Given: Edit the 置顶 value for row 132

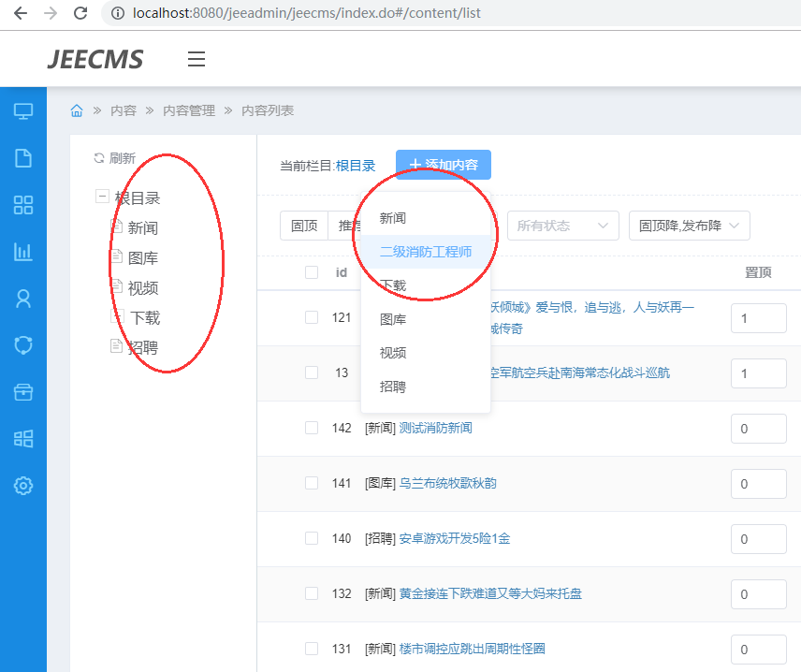Looking at the screenshot, I should (x=759, y=593).
